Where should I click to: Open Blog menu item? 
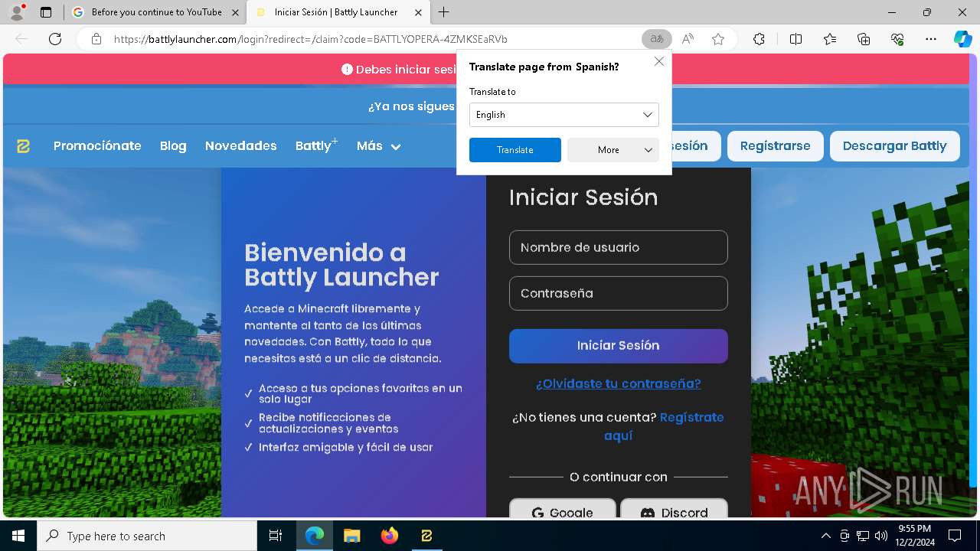tap(173, 146)
